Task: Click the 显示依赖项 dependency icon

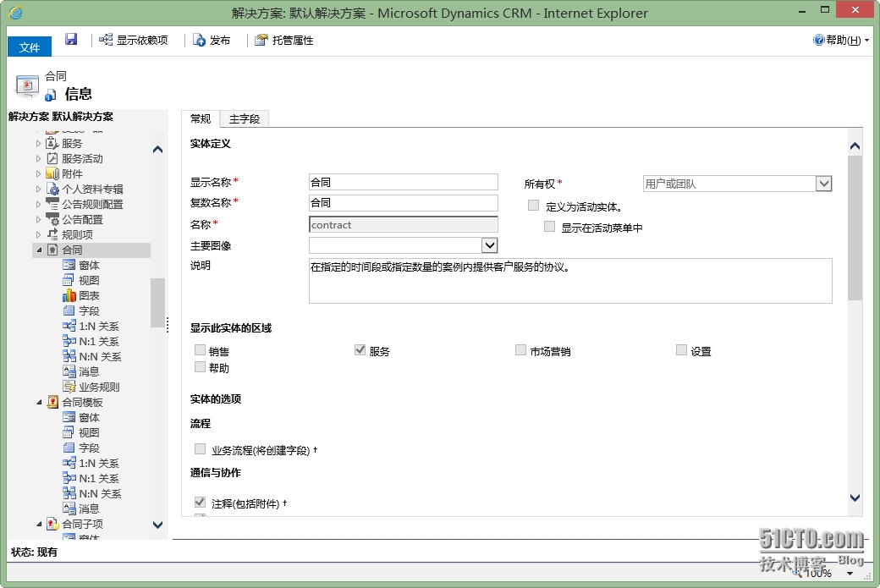Action: click(106, 40)
